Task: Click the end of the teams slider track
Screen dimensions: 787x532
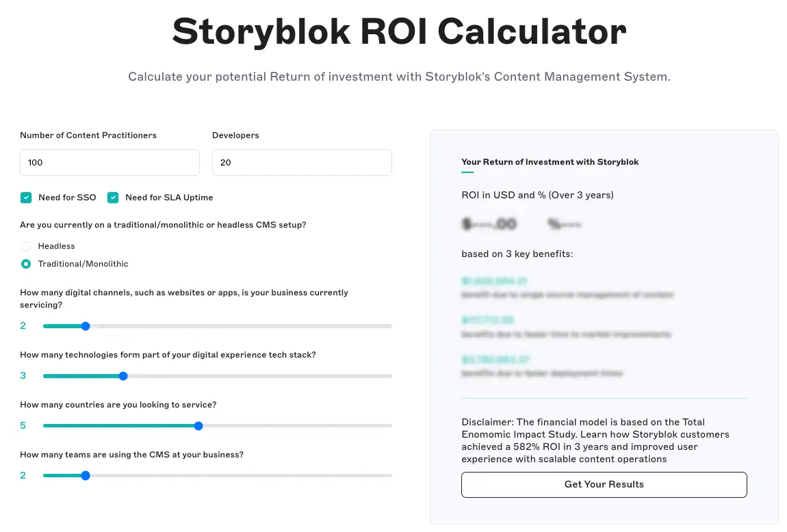Action: pos(389,475)
